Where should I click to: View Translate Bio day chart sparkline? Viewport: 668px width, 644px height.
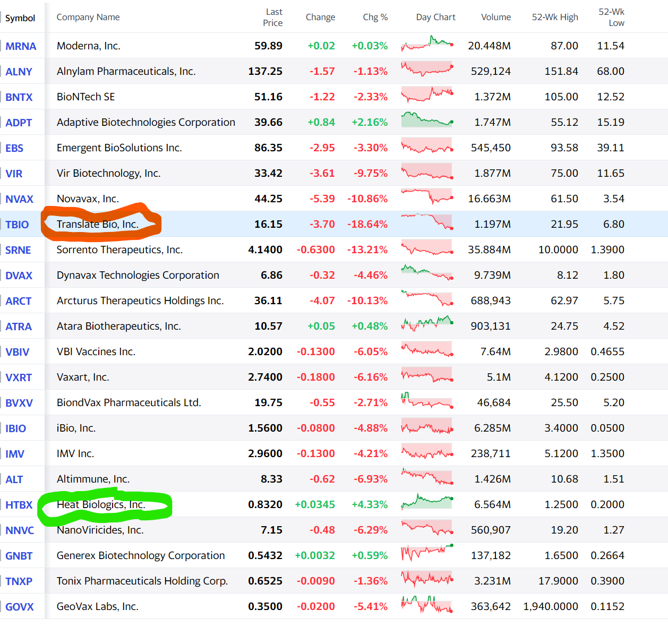(427, 221)
